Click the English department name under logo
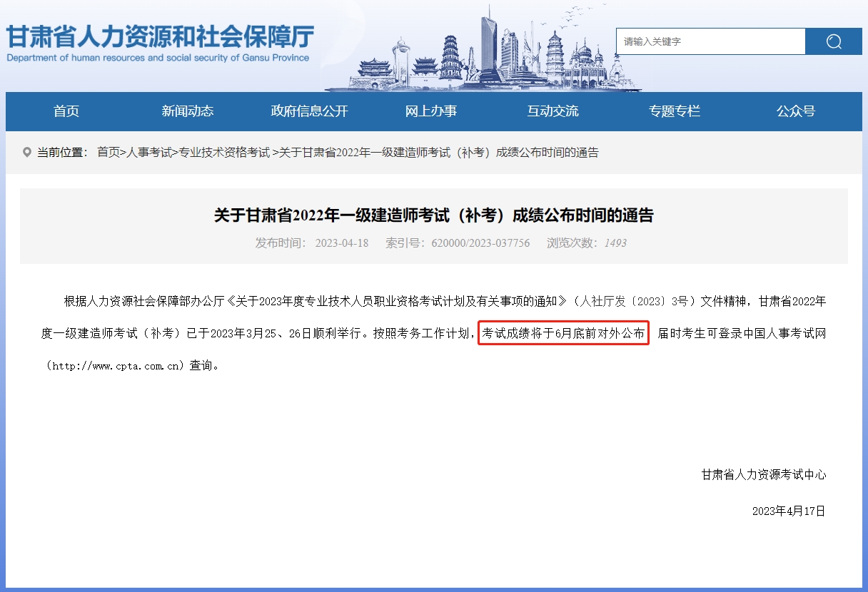This screenshot has height=592, width=868. coord(158,58)
